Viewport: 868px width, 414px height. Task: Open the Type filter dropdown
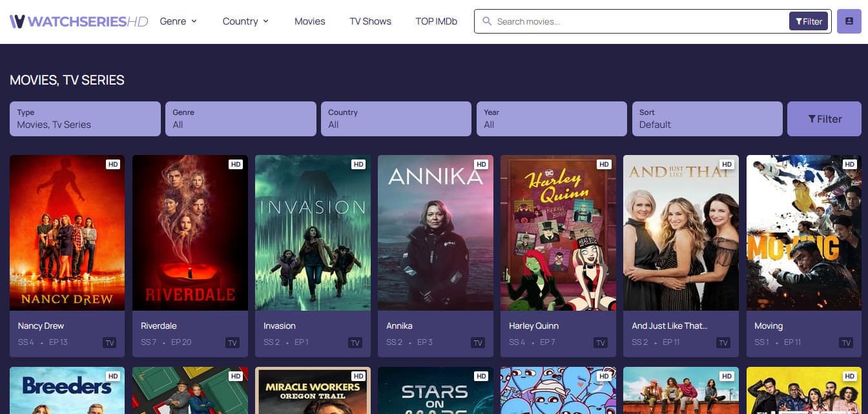[x=85, y=119]
